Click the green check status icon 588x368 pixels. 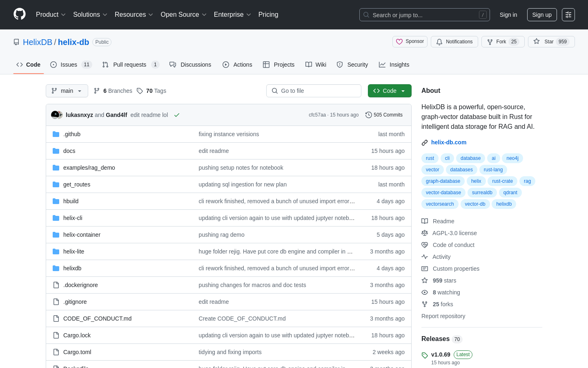click(x=177, y=115)
